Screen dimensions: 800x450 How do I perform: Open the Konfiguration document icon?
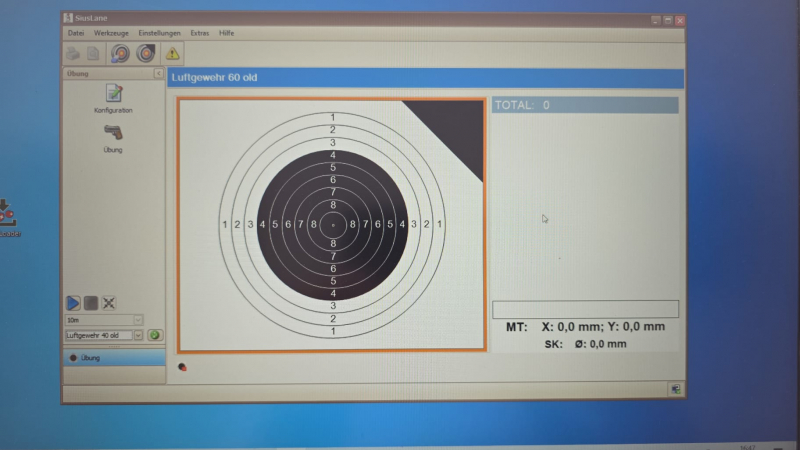pos(114,94)
